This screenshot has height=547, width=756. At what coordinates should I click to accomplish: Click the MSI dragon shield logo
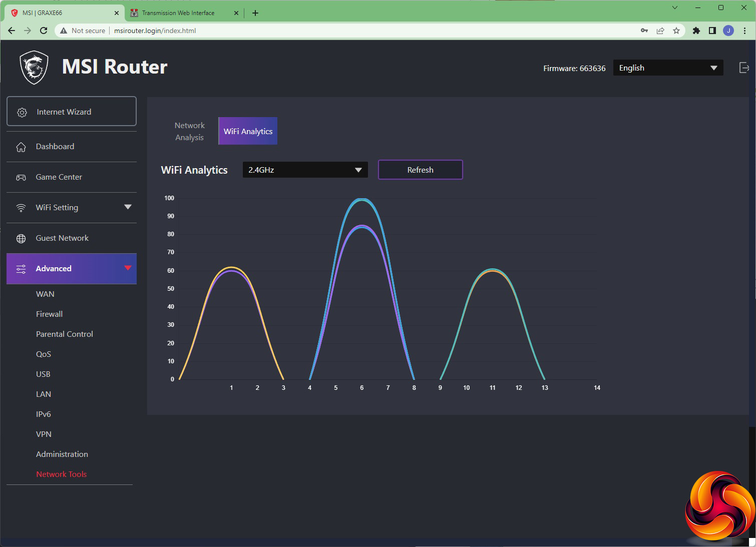[34, 68]
